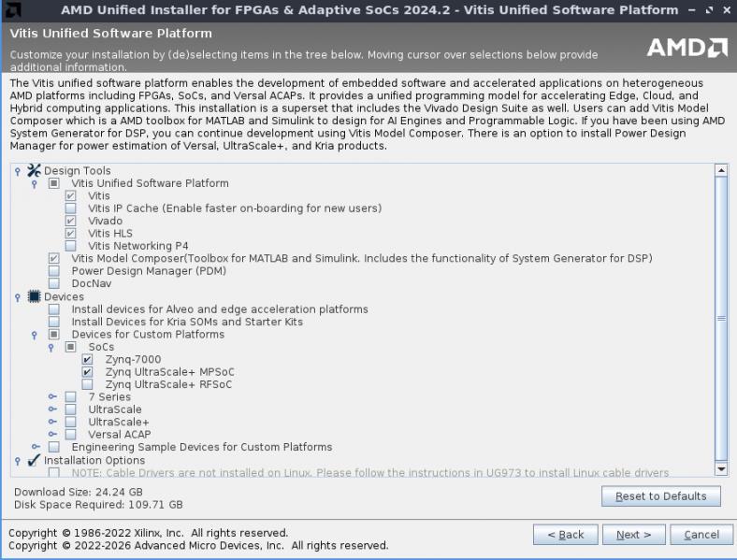Toggle Devices for Custom Platforms checkbox
The image size is (737, 560).
[x=54, y=335]
